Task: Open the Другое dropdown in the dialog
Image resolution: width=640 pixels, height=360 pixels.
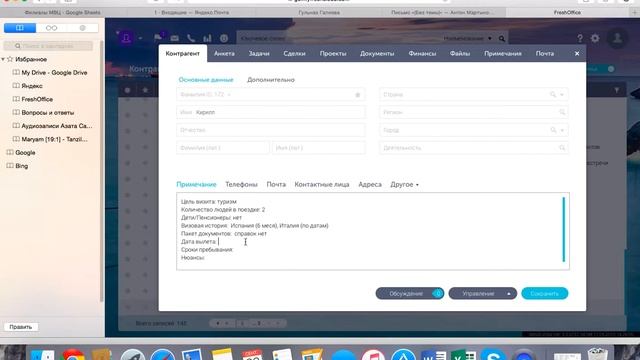Action: tap(404, 184)
